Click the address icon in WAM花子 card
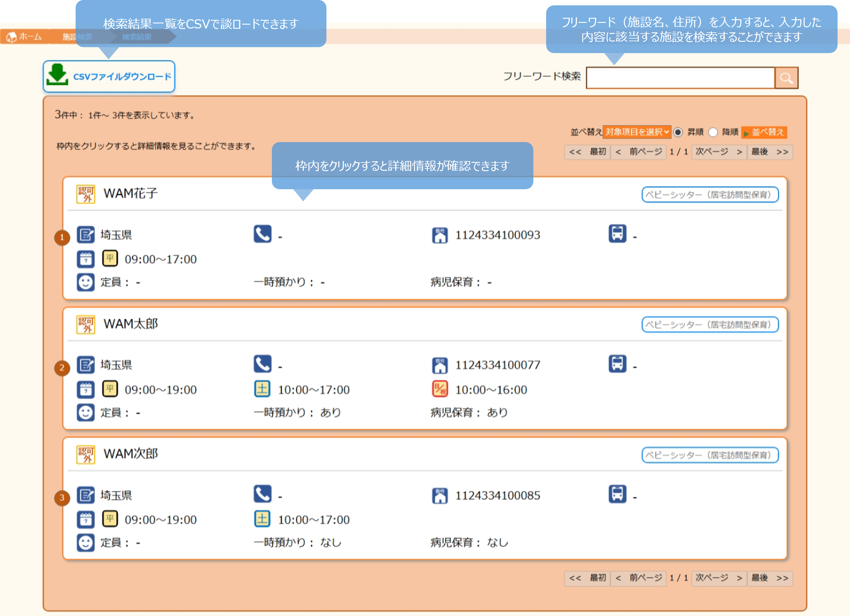This screenshot has height=616, width=850. [x=85, y=235]
